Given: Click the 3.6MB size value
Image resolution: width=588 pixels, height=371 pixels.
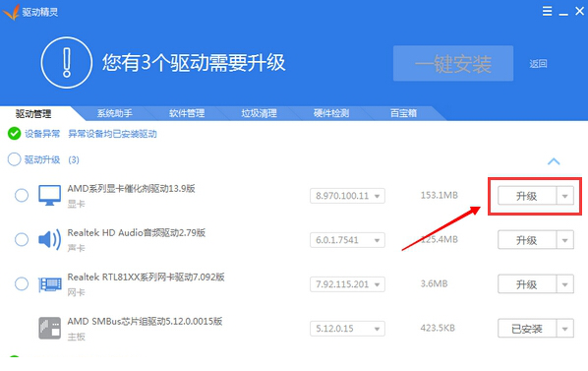Looking at the screenshot, I should 434,283.
